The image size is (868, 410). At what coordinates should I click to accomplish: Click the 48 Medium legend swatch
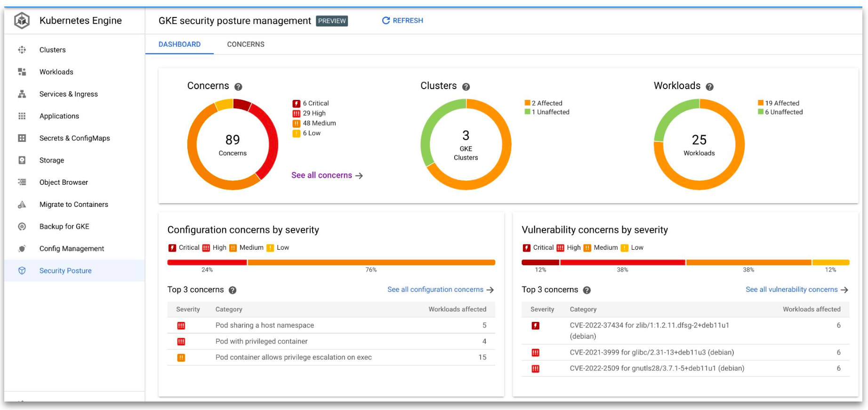pyautogui.click(x=297, y=123)
